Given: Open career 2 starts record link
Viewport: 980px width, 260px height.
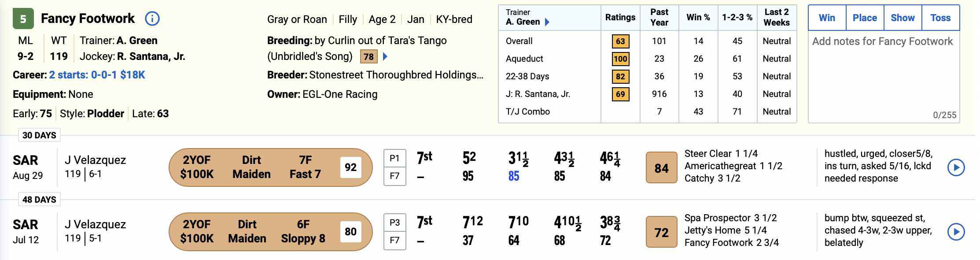Looking at the screenshot, I should pos(97,75).
